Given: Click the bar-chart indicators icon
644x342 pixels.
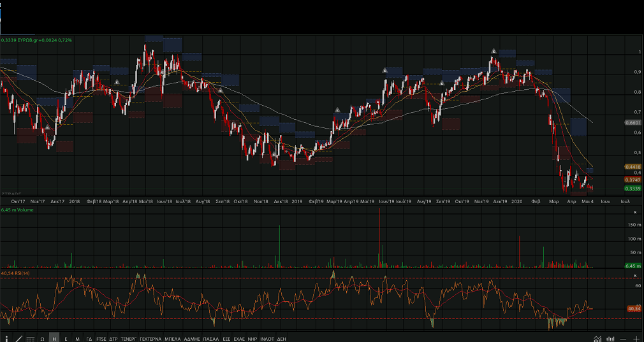Looking at the screenshot, I should (611, 339).
